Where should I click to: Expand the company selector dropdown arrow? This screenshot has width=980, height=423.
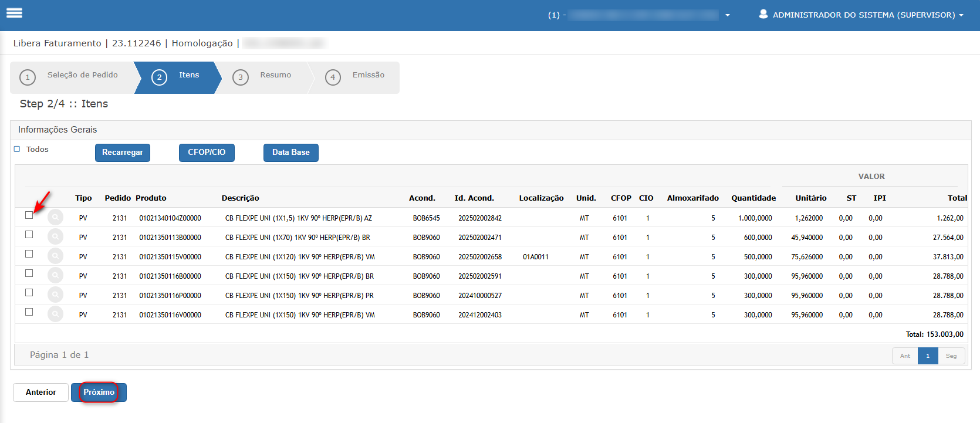click(x=728, y=15)
